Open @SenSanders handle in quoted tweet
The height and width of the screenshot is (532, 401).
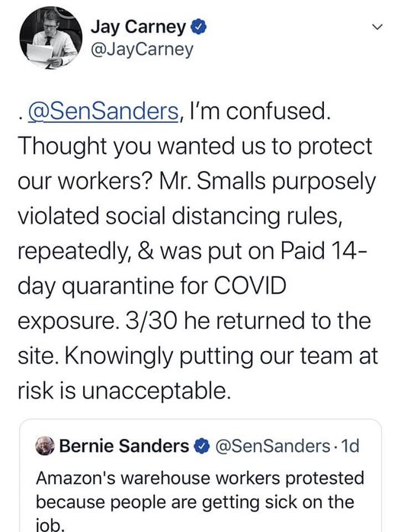point(272,446)
